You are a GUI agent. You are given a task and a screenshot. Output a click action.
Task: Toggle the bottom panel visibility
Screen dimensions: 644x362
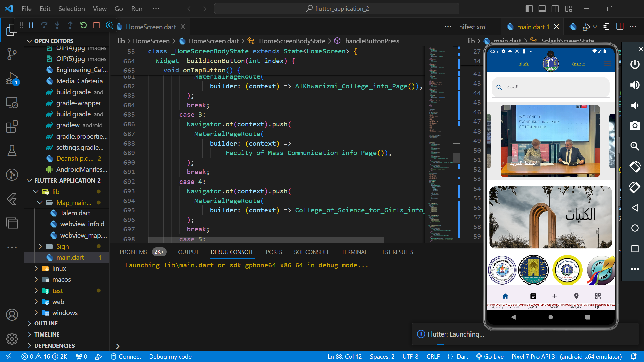pos(542,9)
